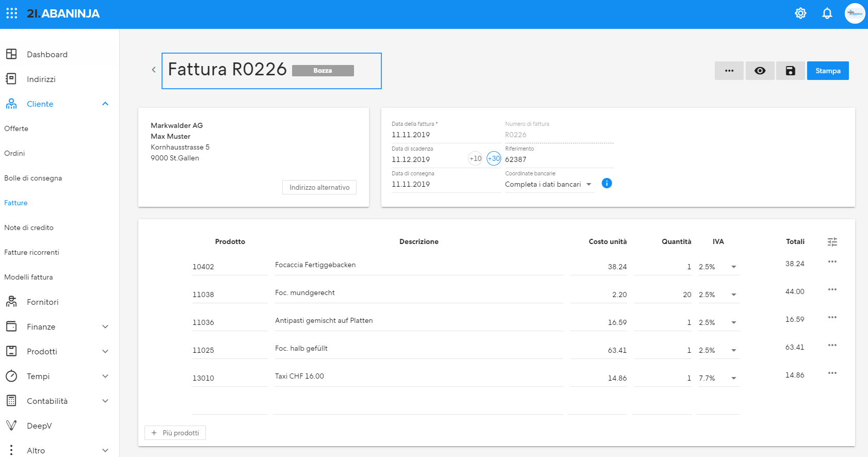Click Indirizzo alternativo button

319,187
